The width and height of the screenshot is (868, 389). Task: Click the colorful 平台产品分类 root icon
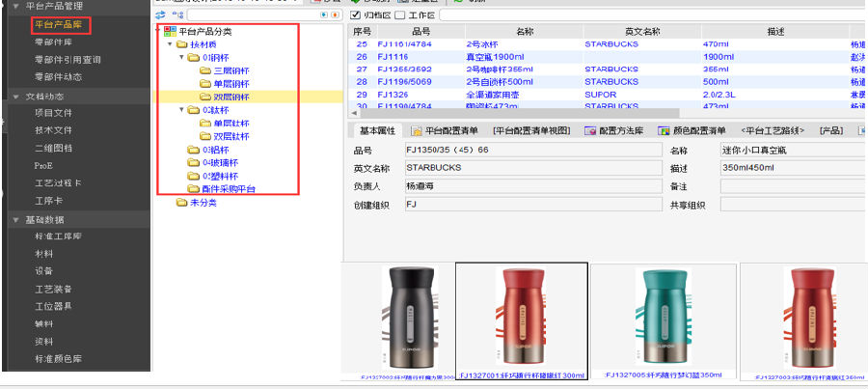pos(171,32)
